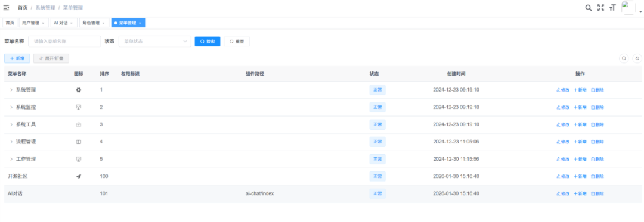Click the monitor icon of 系统监控
This screenshot has height=222, width=644.
[x=79, y=107]
